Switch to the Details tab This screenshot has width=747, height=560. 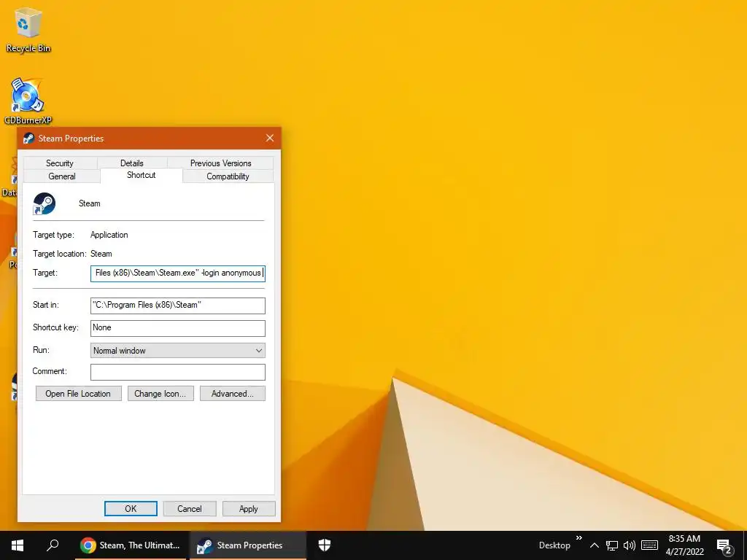(x=132, y=163)
